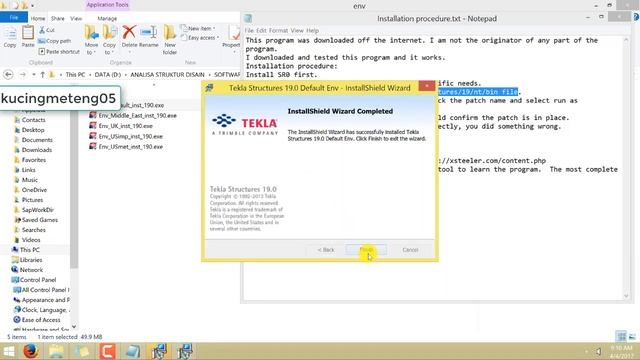The width and height of the screenshot is (640, 360).
Task: Click the Up one level arrow
Action: coord(42,75)
